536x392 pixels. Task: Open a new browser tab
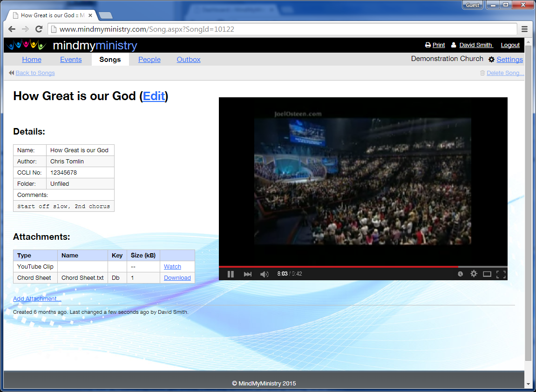tap(105, 15)
